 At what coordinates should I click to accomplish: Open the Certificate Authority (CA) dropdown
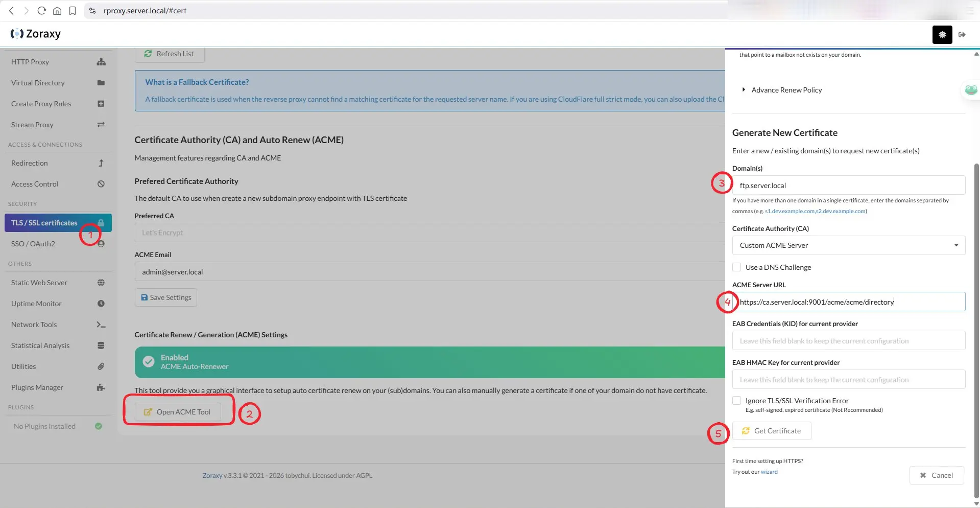pyautogui.click(x=848, y=245)
